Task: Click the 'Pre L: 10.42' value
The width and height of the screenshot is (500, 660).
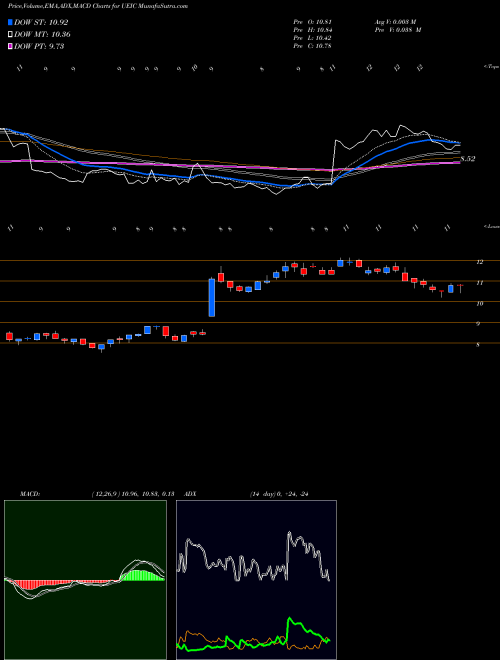Action: point(312,38)
